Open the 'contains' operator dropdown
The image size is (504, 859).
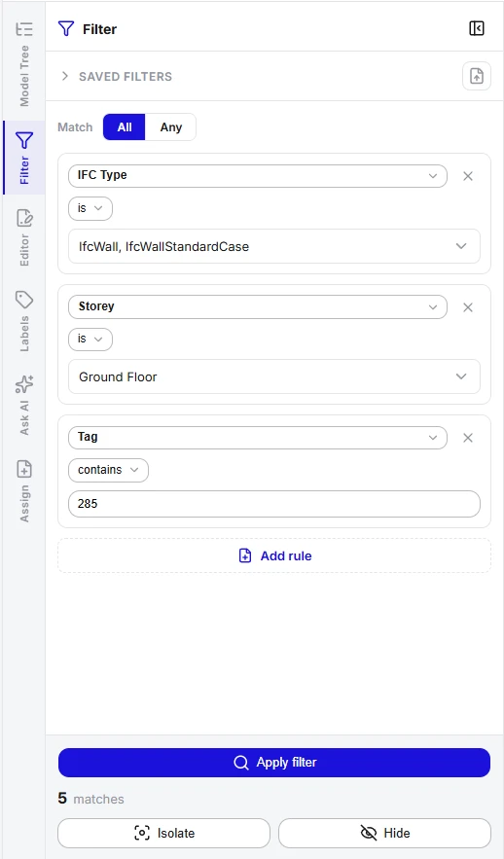[x=108, y=470]
